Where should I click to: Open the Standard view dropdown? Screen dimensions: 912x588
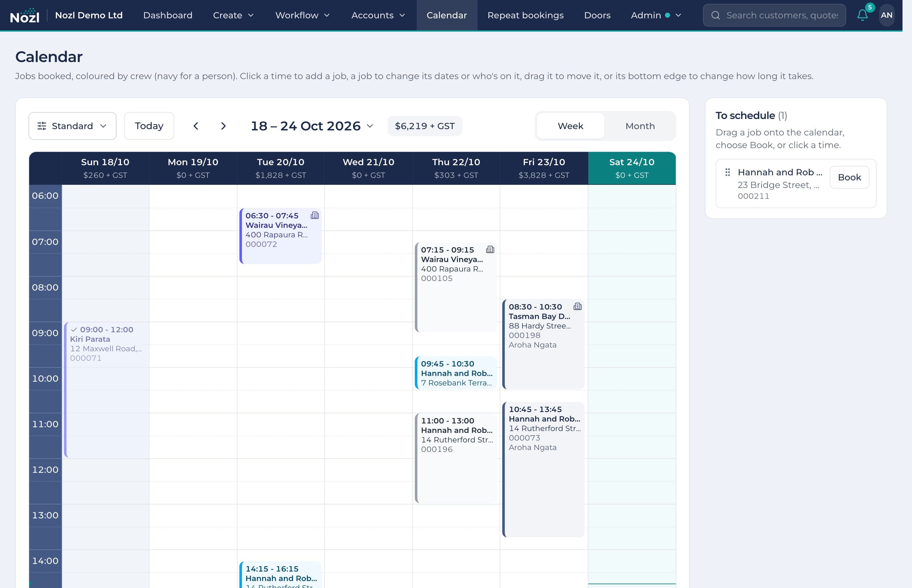pos(73,126)
